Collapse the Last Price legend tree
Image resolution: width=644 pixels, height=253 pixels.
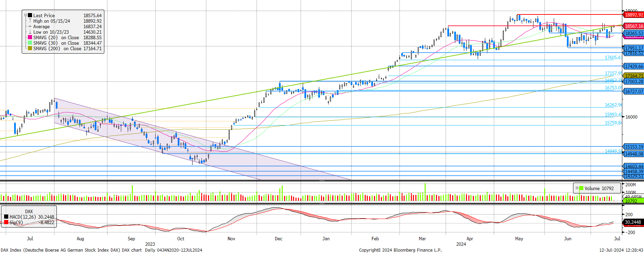click(x=25, y=15)
